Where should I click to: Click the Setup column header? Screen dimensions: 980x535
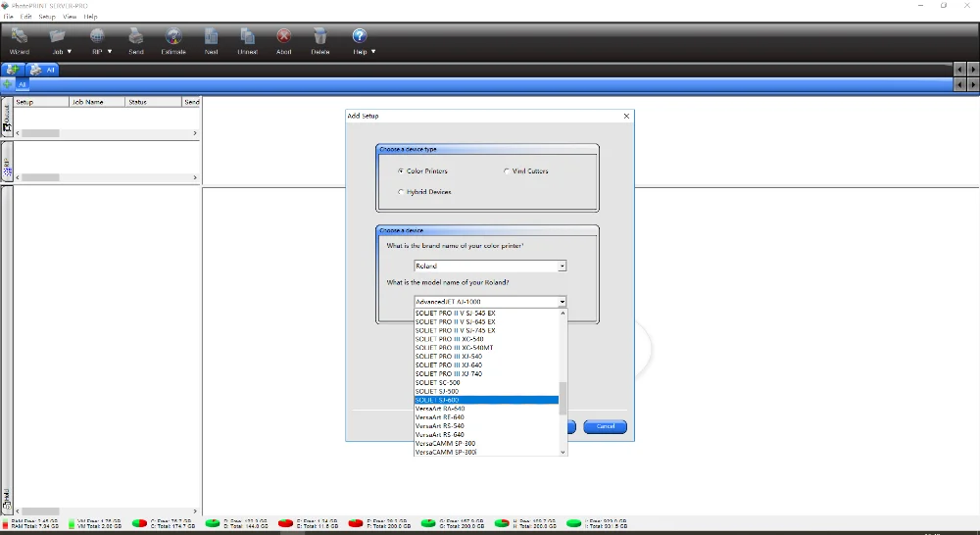coord(41,101)
